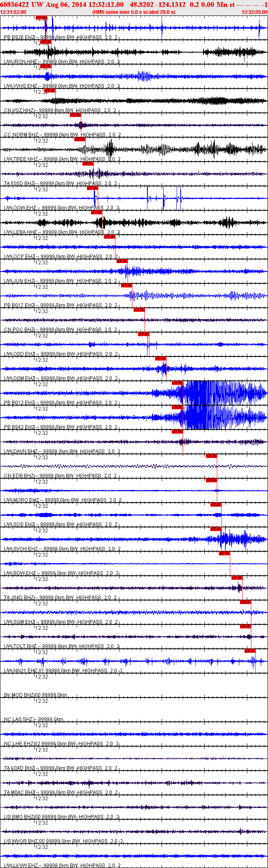Click the pick marker on the UW SOS trace
The height and width of the screenshot is (868, 268).
(216, 504)
